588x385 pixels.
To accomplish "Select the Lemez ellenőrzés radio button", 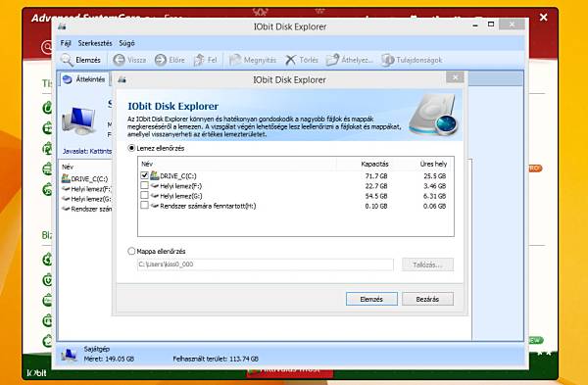I will (131, 148).
